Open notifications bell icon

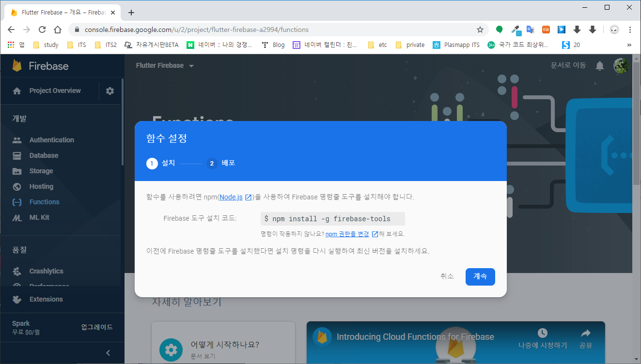pyautogui.click(x=600, y=66)
